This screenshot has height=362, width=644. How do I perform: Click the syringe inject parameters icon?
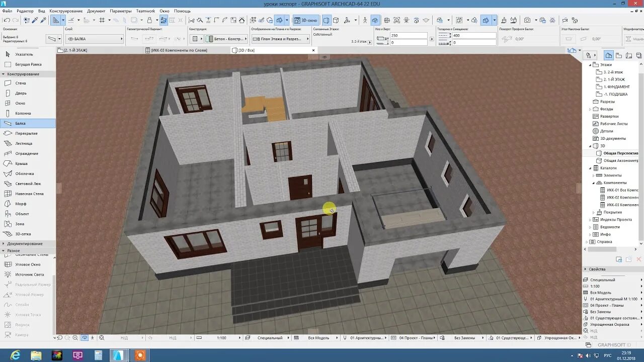click(43, 20)
